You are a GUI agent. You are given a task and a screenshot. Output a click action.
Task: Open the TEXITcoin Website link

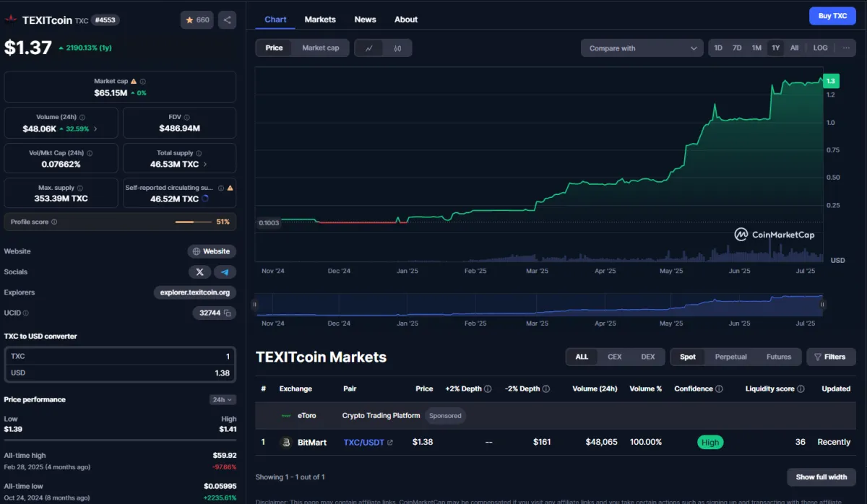coord(212,251)
